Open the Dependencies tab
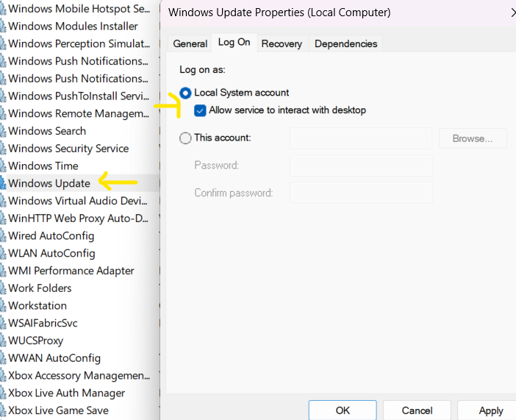516x420 pixels. tap(346, 44)
